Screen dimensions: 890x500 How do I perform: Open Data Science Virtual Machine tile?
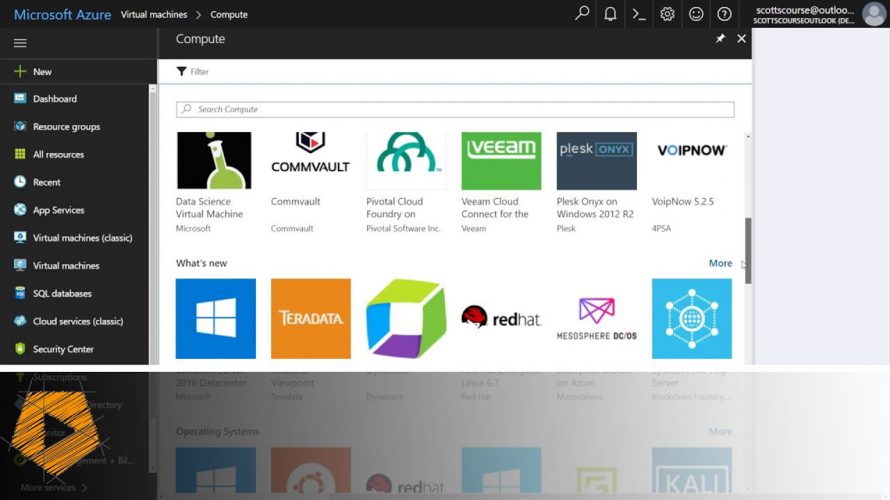(x=214, y=161)
